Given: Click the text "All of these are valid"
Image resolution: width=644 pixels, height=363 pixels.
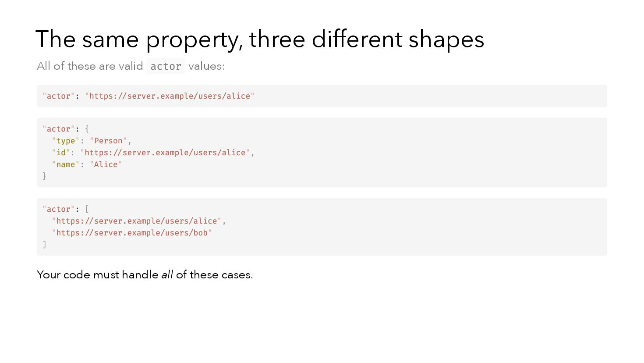Looking at the screenshot, I should 90,66.
